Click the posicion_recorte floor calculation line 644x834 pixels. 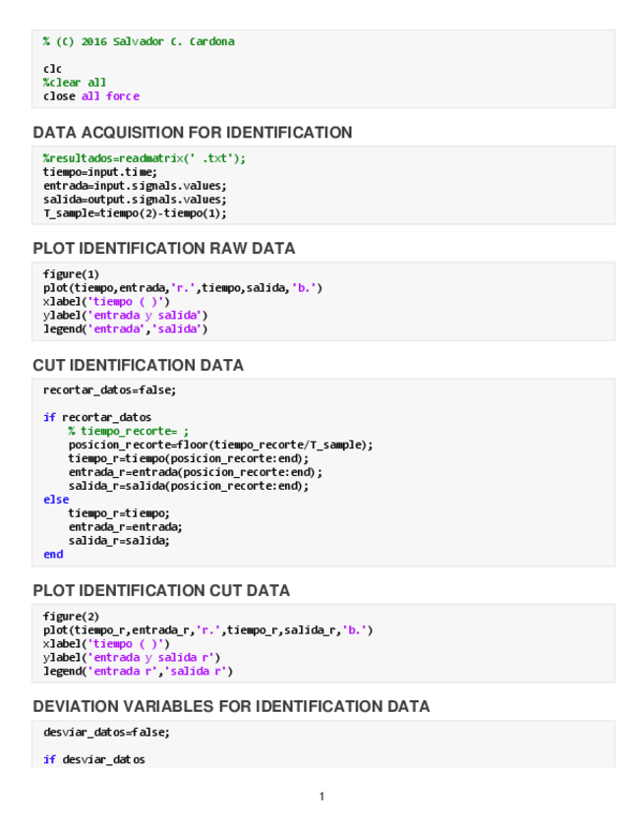tap(220, 445)
